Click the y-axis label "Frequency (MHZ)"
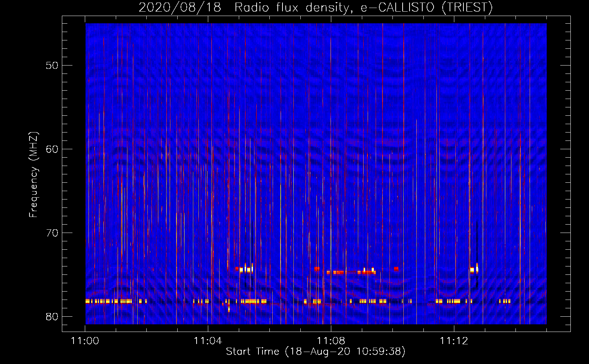This screenshot has height=364, width=589. pos(33,175)
